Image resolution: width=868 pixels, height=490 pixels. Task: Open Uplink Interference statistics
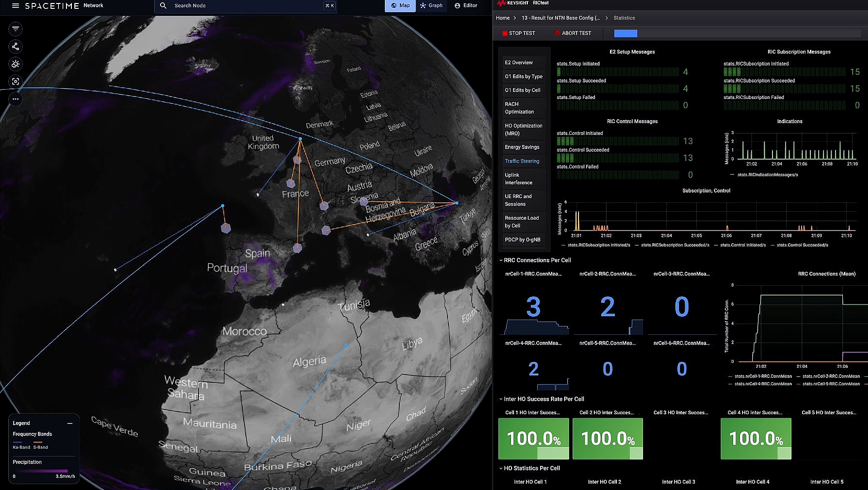coord(524,179)
